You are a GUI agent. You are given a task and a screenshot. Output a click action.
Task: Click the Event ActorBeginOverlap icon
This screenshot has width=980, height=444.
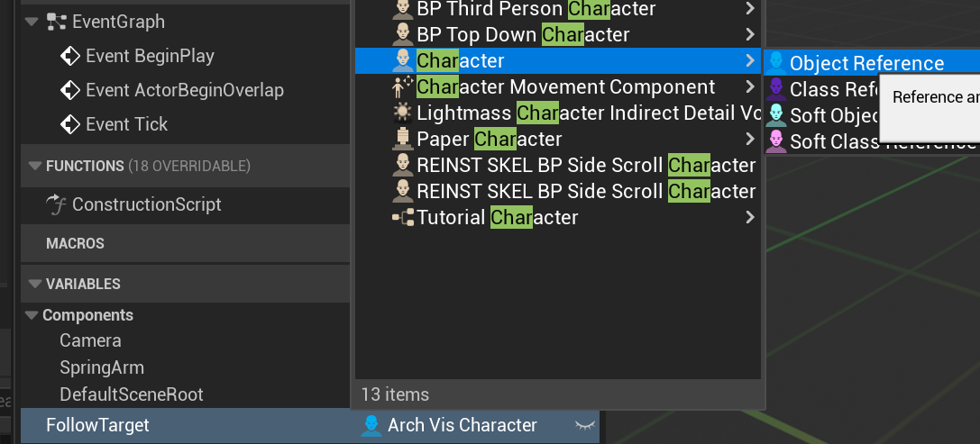[70, 90]
